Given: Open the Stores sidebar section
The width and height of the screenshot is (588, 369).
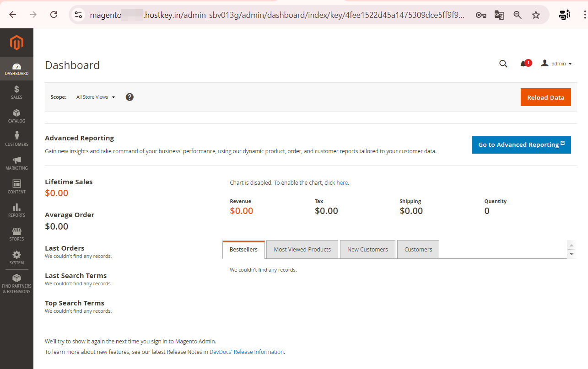Looking at the screenshot, I should 16,234.
